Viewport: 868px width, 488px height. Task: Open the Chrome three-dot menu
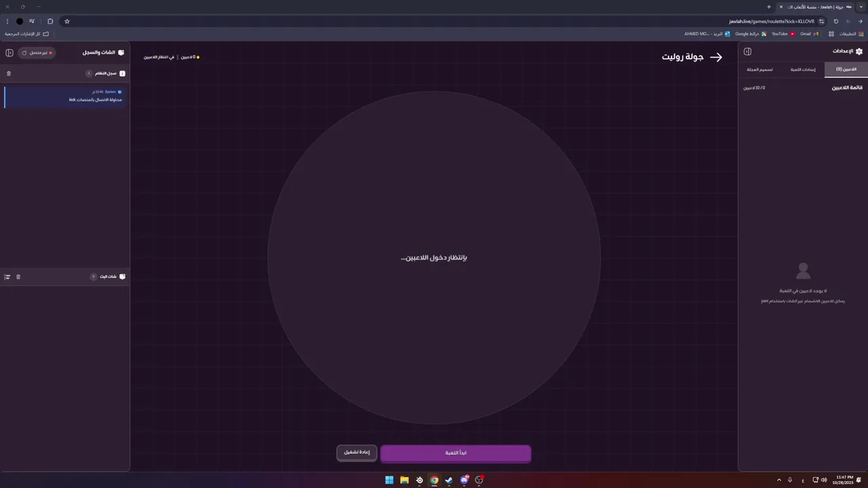[7, 21]
